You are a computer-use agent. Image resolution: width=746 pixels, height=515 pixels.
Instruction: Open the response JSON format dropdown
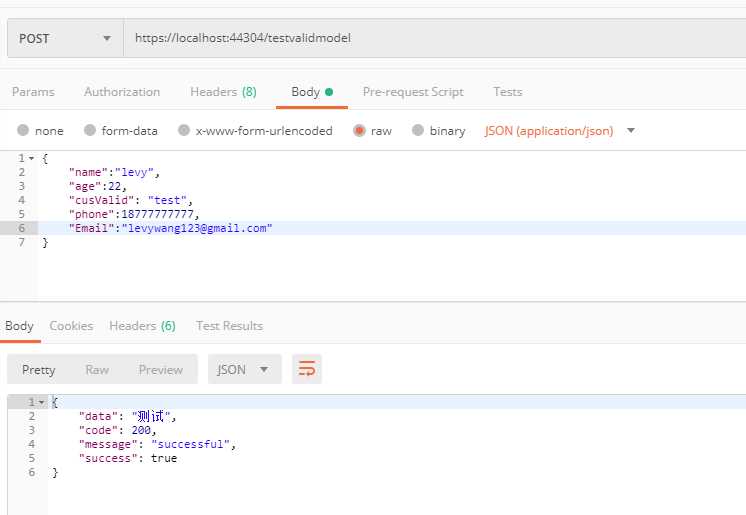point(245,369)
